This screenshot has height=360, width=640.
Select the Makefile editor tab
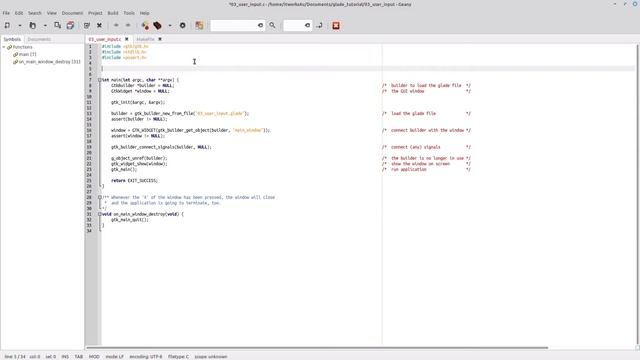pos(145,39)
